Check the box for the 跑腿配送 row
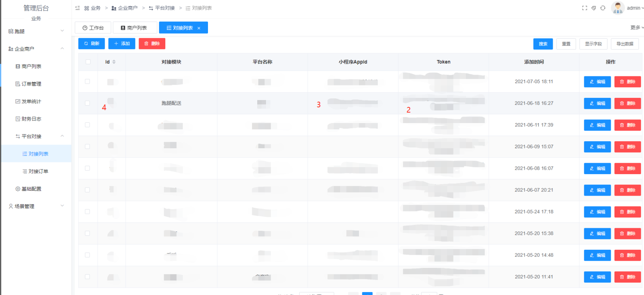Image resolution: width=644 pixels, height=295 pixels. pyautogui.click(x=88, y=103)
